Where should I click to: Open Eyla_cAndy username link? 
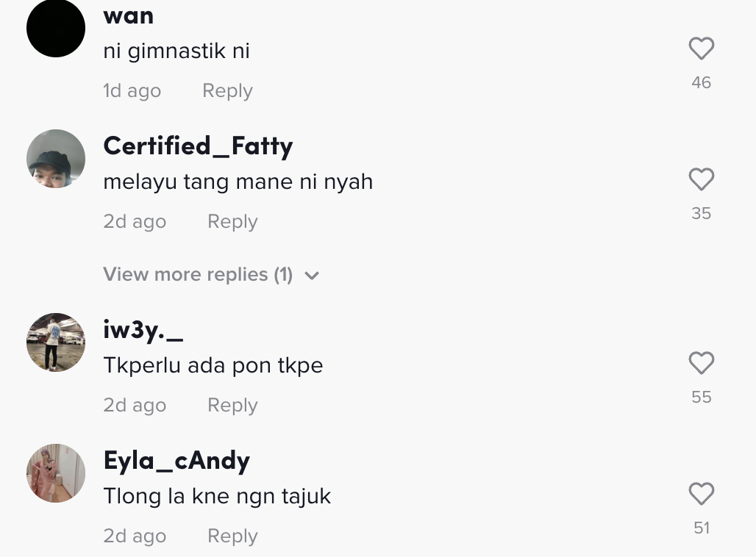176,461
